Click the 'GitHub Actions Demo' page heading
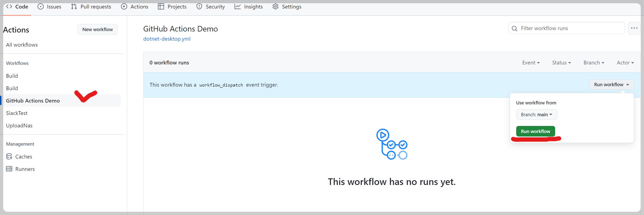644x215 pixels. (x=181, y=29)
